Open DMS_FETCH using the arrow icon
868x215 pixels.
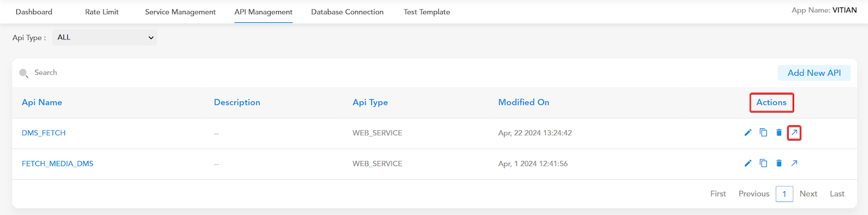click(794, 133)
